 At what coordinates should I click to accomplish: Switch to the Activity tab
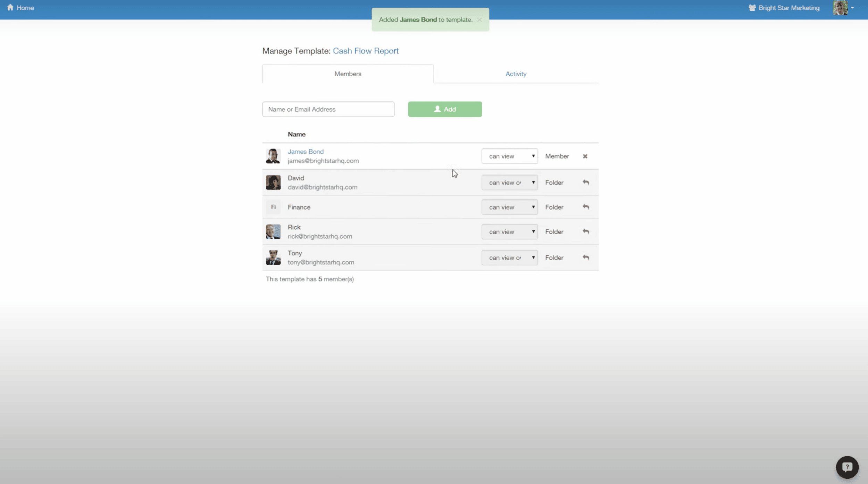(516, 73)
